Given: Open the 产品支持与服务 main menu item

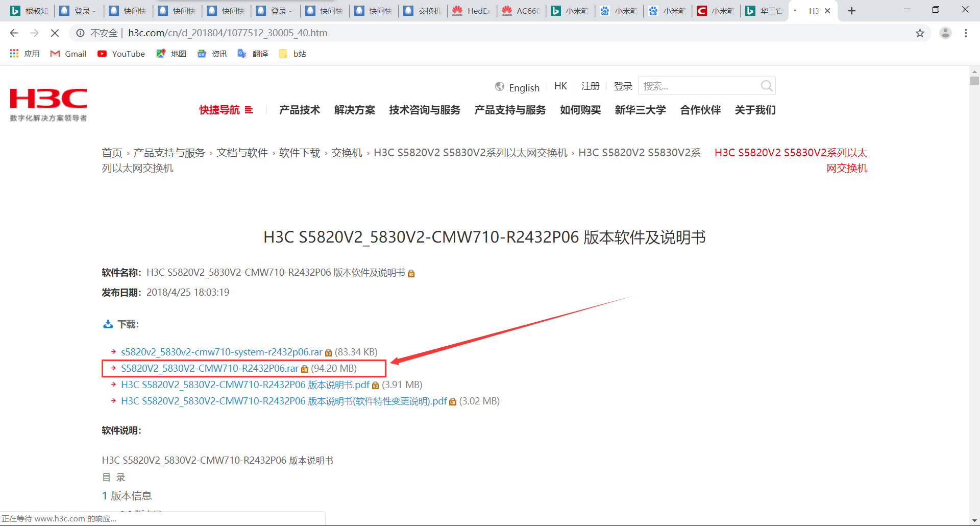Looking at the screenshot, I should pos(510,110).
